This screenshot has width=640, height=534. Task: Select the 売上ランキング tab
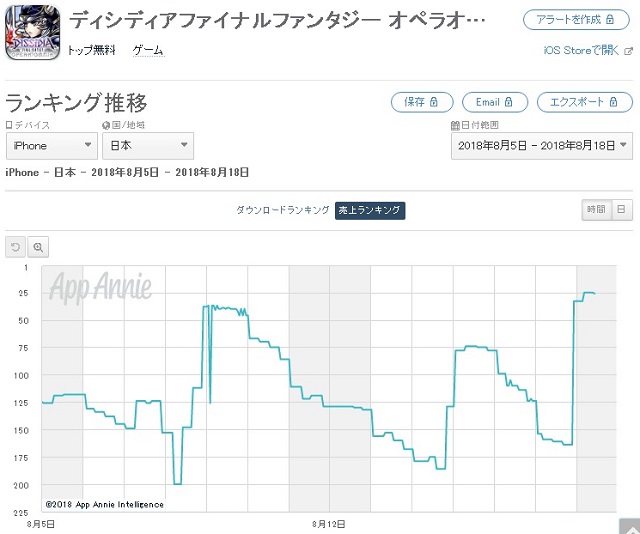pyautogui.click(x=370, y=210)
